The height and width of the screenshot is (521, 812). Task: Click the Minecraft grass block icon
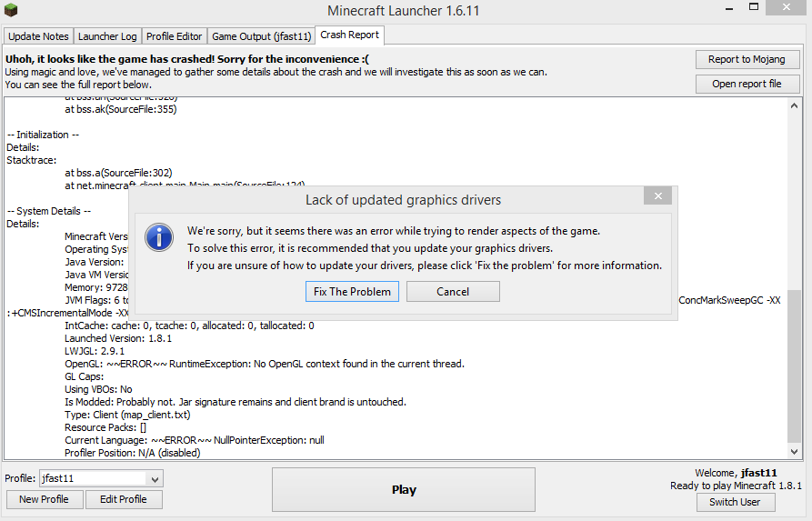coord(11,9)
